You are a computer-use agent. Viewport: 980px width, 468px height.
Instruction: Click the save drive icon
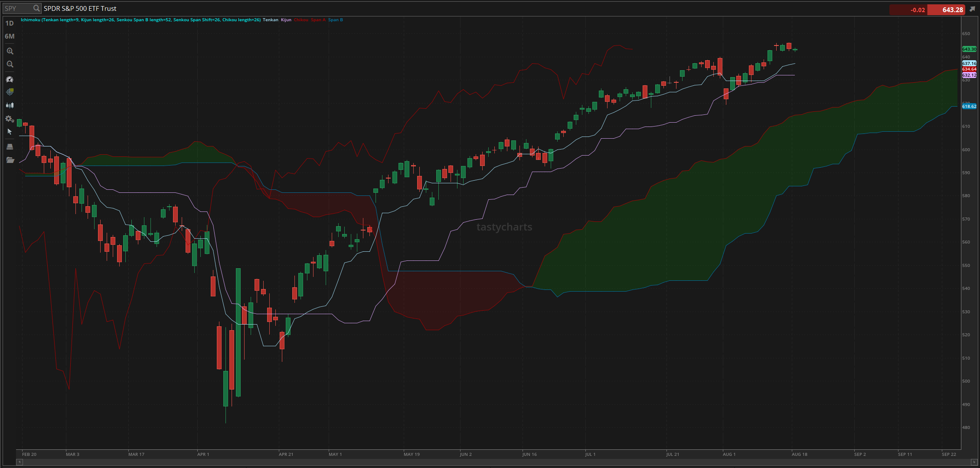(x=10, y=146)
